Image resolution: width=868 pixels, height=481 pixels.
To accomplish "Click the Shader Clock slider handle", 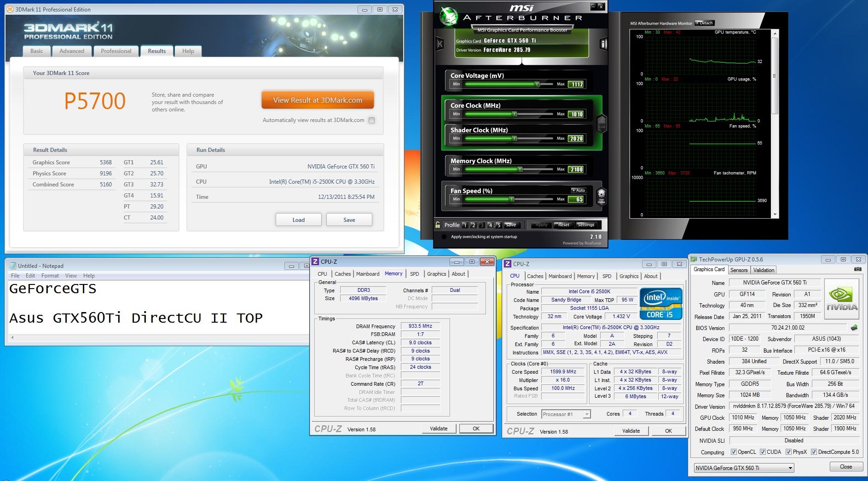I will [515, 139].
